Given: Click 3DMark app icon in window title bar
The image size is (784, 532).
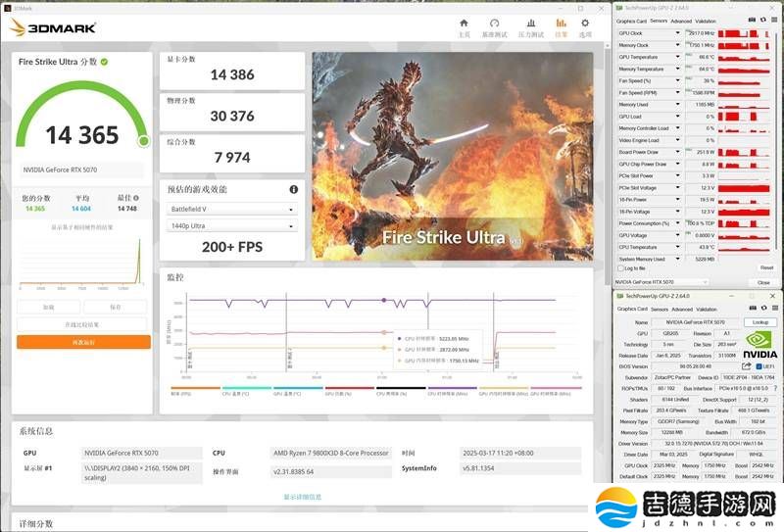Looking at the screenshot, I should 7,9.
